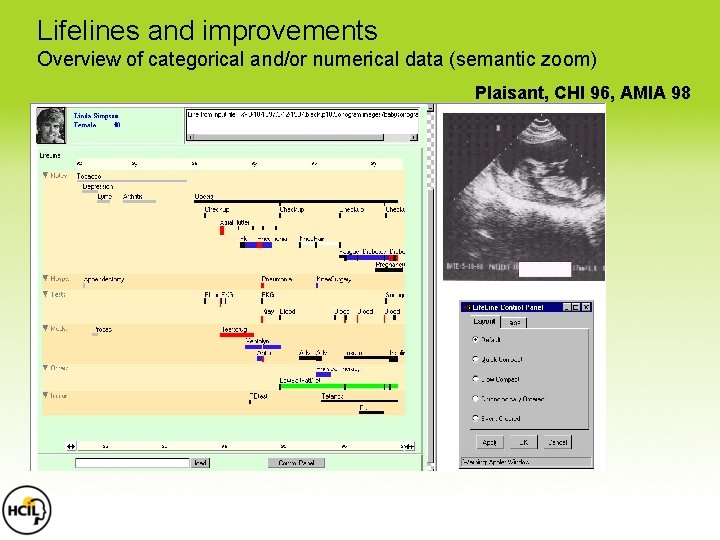Open the tab next to Layout
This screenshot has height=540, width=720.
[x=514, y=322]
